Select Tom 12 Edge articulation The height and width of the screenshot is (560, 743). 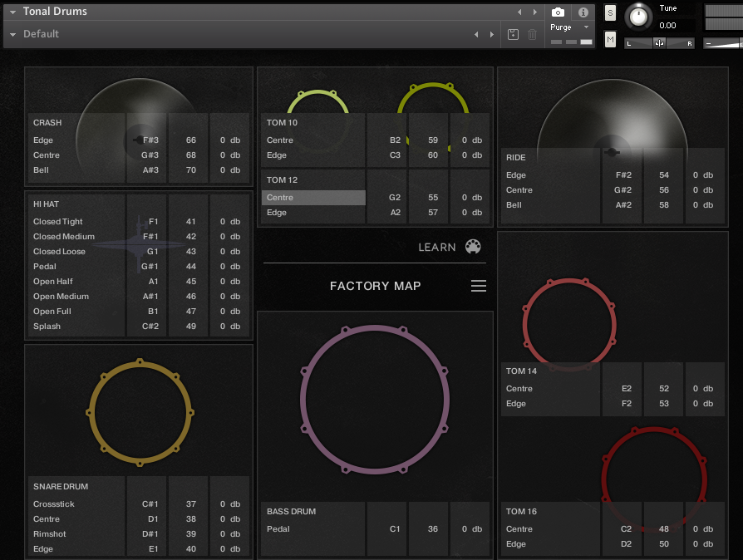276,213
